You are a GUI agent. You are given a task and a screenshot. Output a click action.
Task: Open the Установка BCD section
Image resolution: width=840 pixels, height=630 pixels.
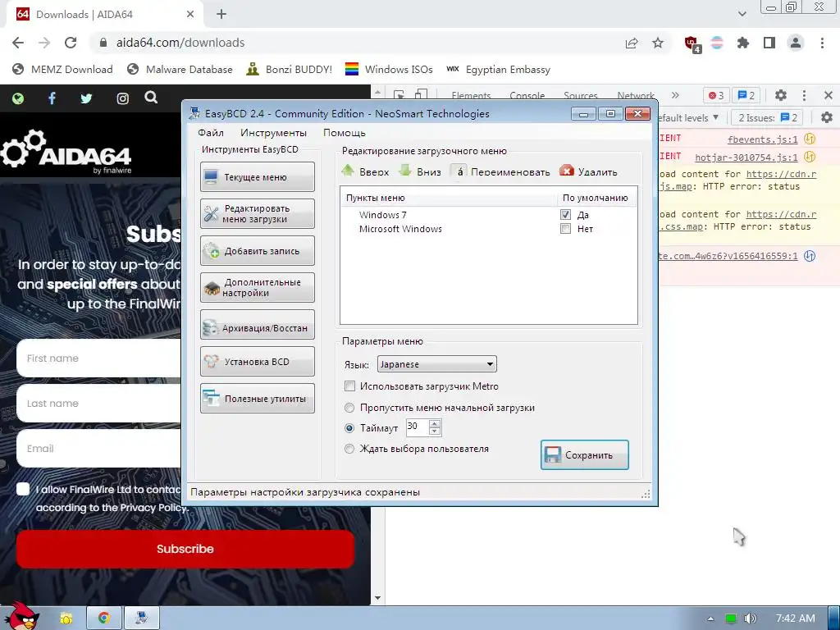pyautogui.click(x=257, y=362)
